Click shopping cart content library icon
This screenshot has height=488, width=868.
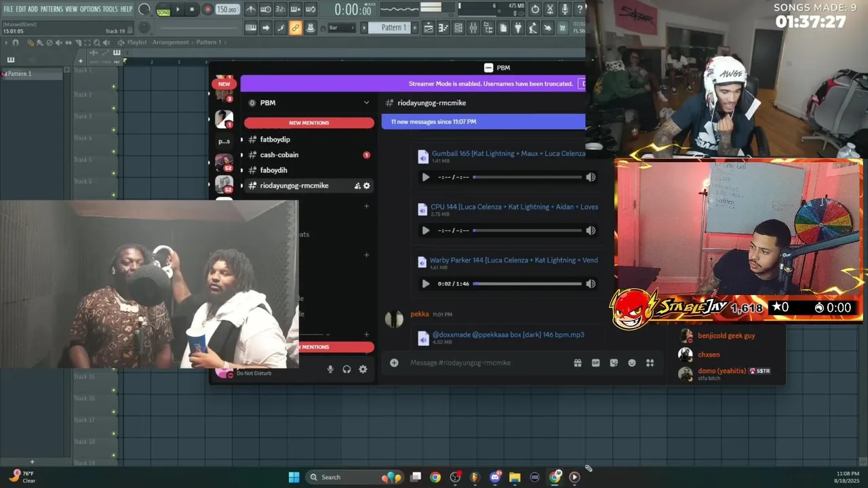click(562, 28)
